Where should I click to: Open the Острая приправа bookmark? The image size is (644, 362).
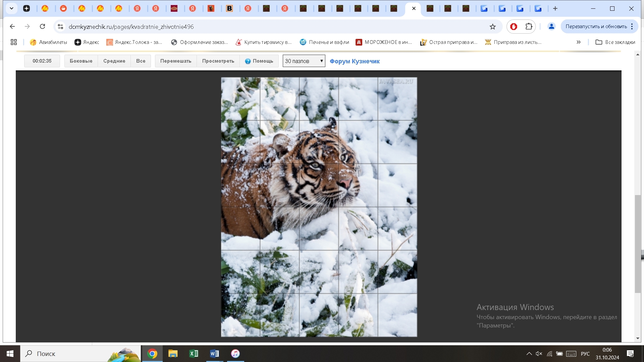click(449, 42)
